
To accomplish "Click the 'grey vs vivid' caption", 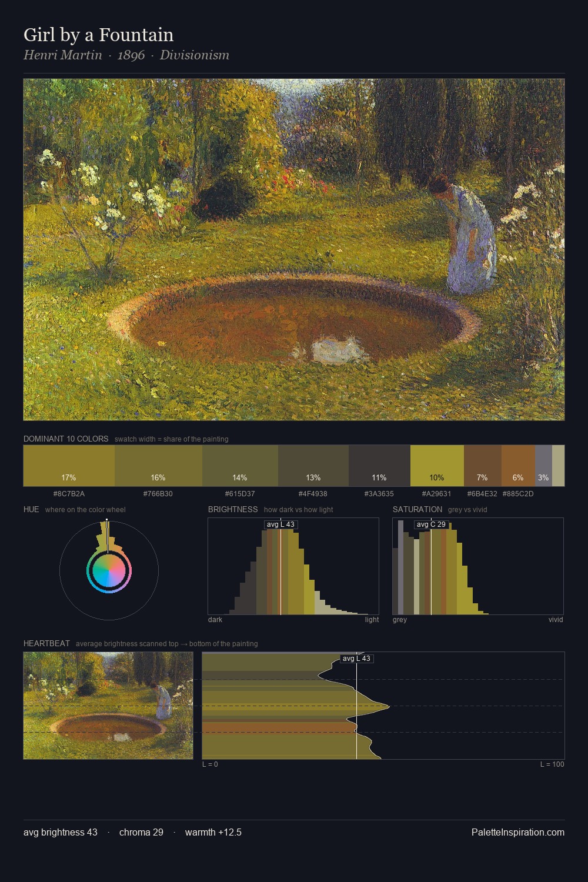I will tap(467, 510).
